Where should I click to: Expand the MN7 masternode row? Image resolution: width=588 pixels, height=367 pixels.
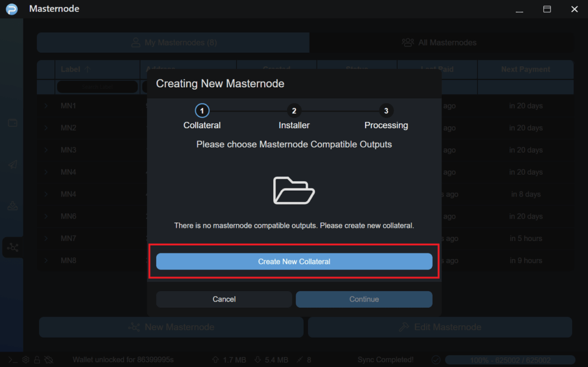46,238
